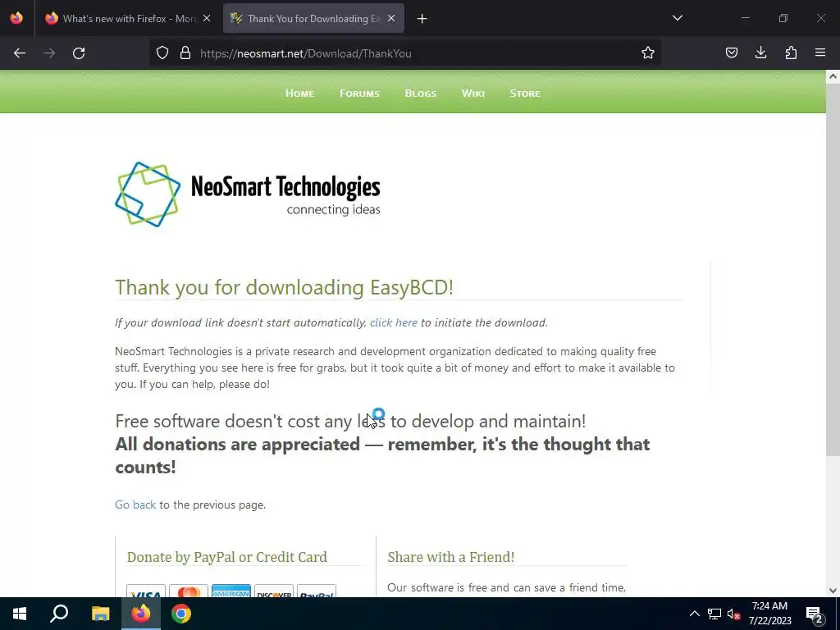Open the taskbar clock and date
This screenshot has height=630, width=840.
(x=769, y=614)
